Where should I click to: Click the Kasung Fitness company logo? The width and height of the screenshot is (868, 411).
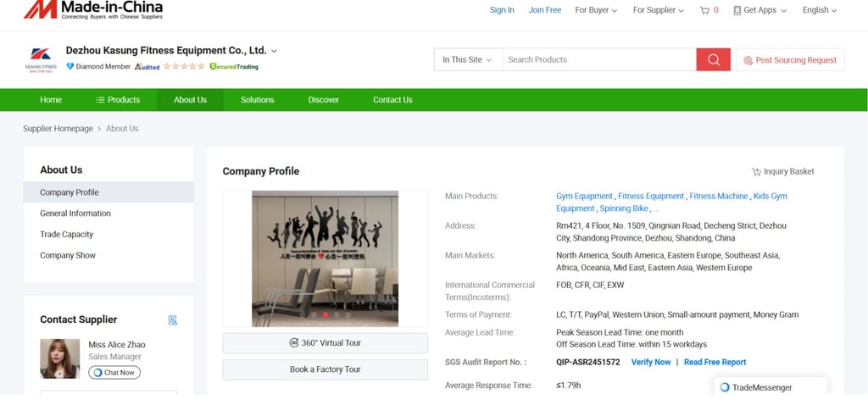41,59
